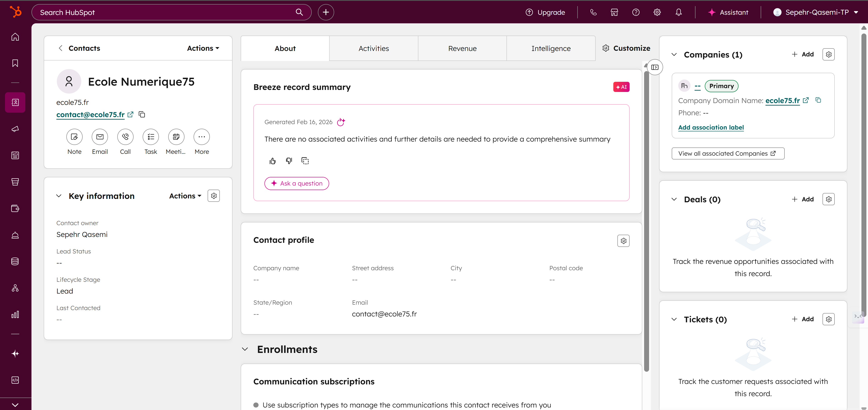Screen dimensions: 868x410
Task: Select the Commerce wallet icon in the sidebar
Action: [x=15, y=208]
